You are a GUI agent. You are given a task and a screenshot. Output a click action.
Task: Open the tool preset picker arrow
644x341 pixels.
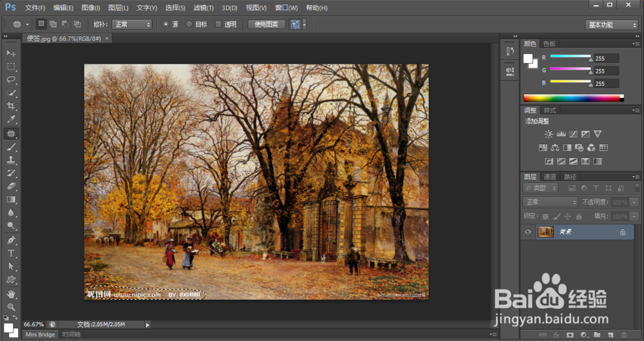pyautogui.click(x=28, y=24)
